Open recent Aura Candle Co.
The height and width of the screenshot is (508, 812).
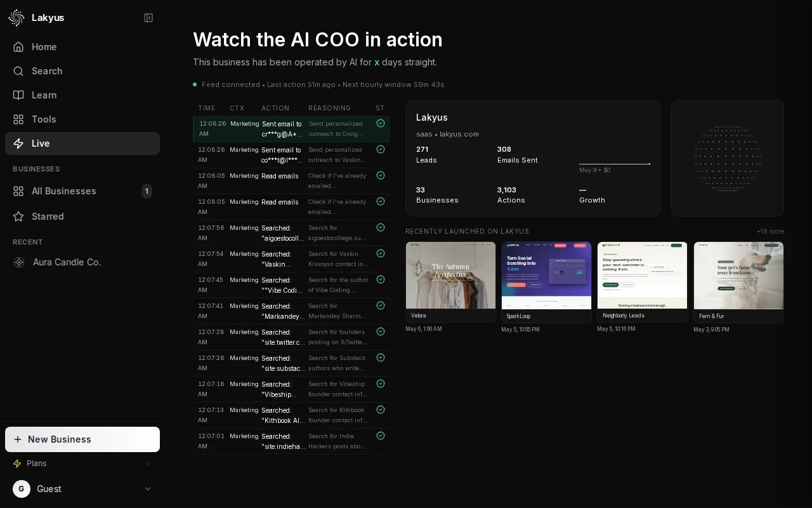point(82,262)
